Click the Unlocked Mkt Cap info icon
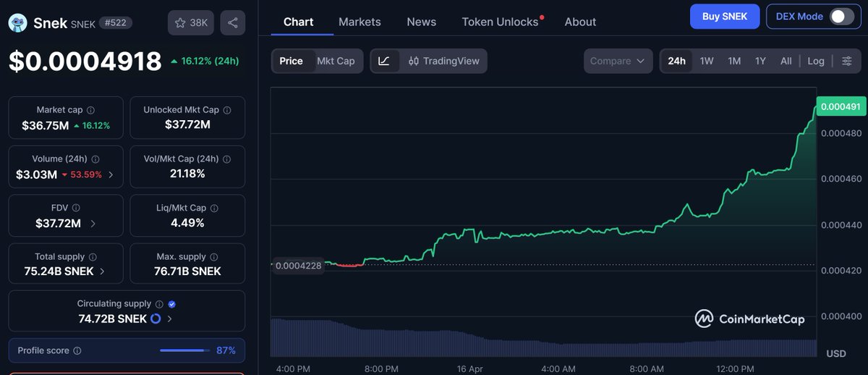 227,110
